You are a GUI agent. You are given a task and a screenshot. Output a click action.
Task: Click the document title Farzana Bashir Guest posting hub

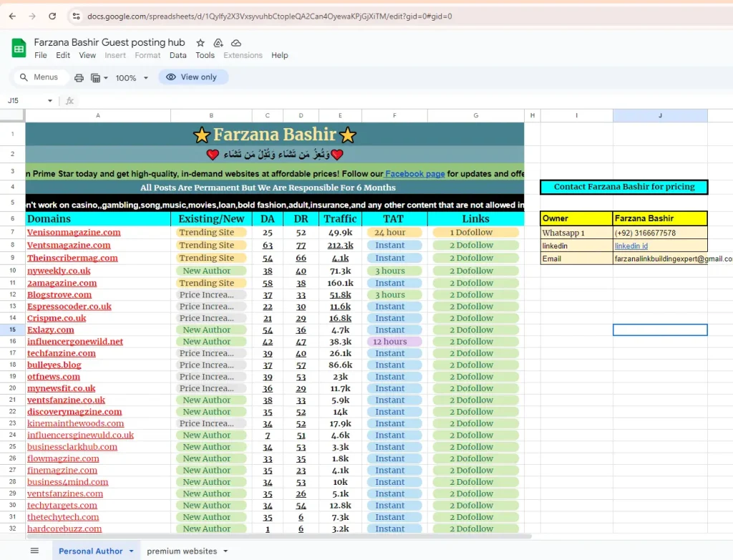(110, 42)
